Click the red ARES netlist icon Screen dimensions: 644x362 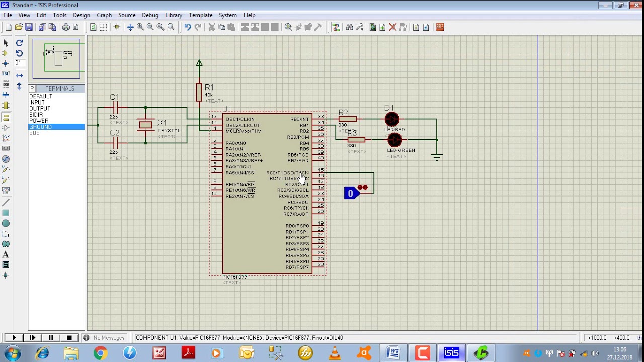tap(440, 27)
